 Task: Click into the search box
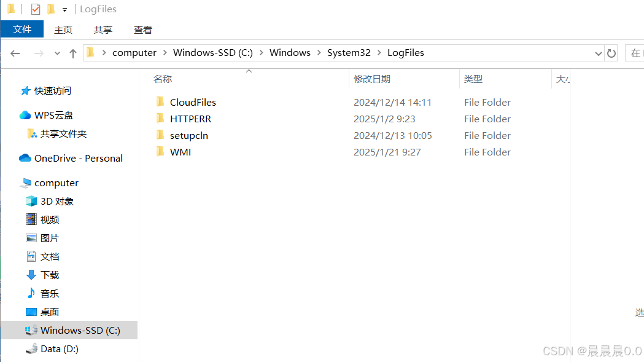click(x=635, y=53)
